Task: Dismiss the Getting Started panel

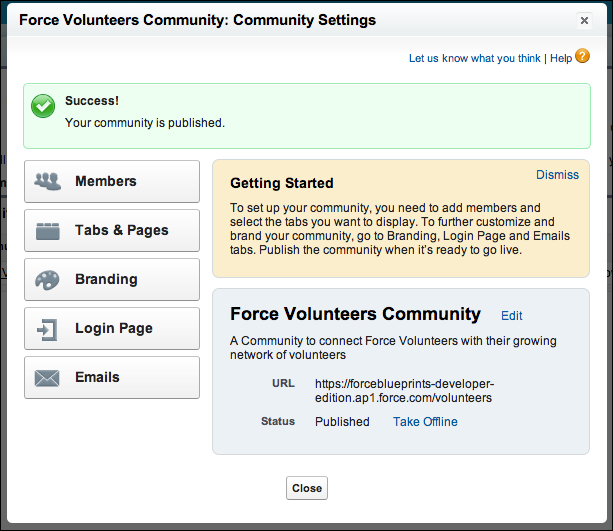Action: (557, 175)
